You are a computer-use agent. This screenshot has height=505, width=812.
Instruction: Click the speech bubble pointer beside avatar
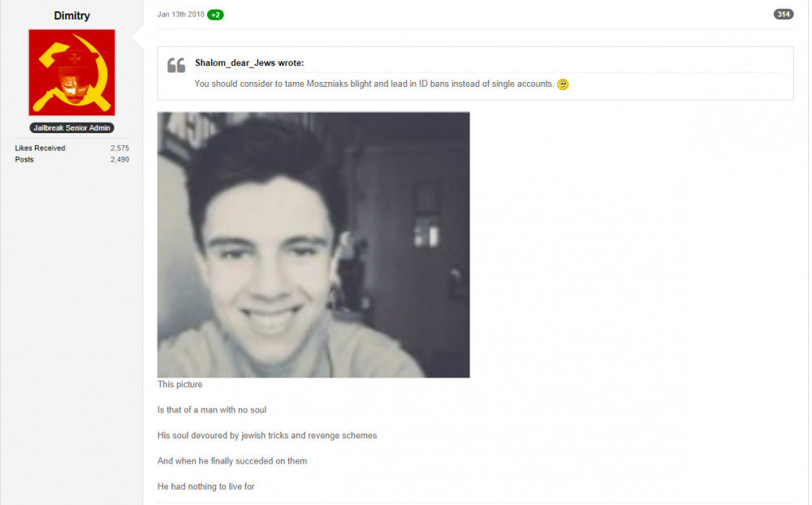click(136, 37)
